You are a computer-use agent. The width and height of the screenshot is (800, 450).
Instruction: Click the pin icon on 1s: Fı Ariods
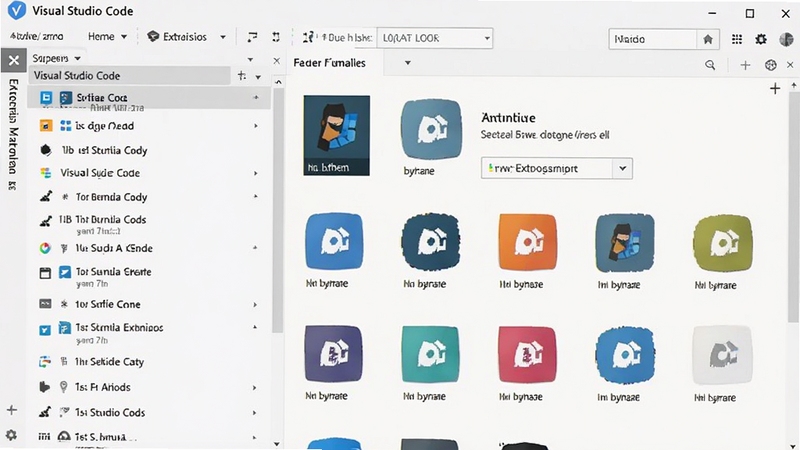63,387
